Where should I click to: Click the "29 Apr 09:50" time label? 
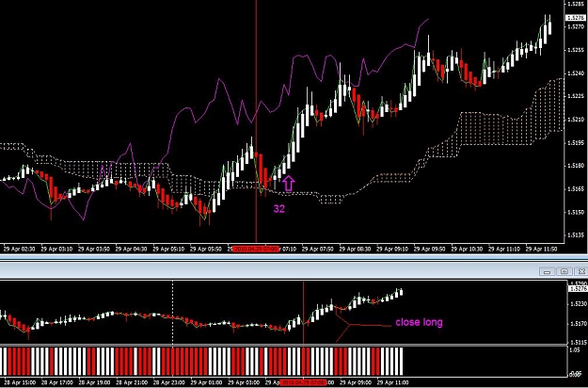[429, 249]
